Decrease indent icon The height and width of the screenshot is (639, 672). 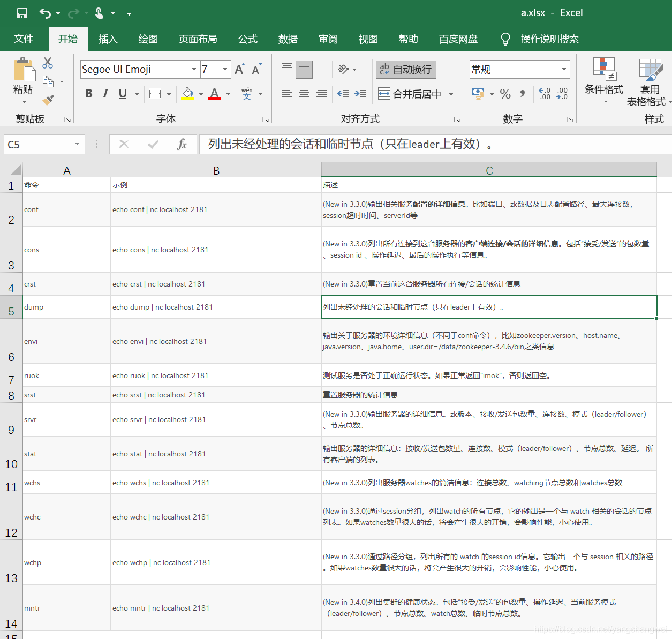click(x=343, y=94)
